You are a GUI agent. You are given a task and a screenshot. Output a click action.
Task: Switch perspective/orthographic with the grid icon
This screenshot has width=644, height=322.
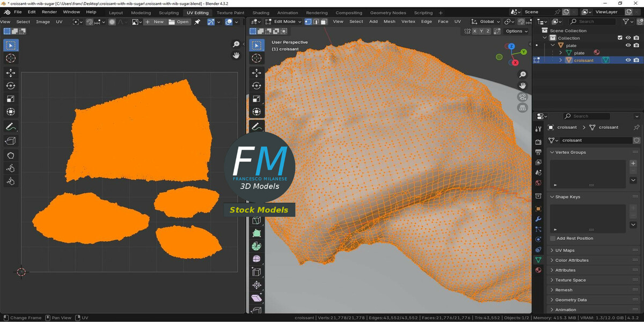(522, 108)
